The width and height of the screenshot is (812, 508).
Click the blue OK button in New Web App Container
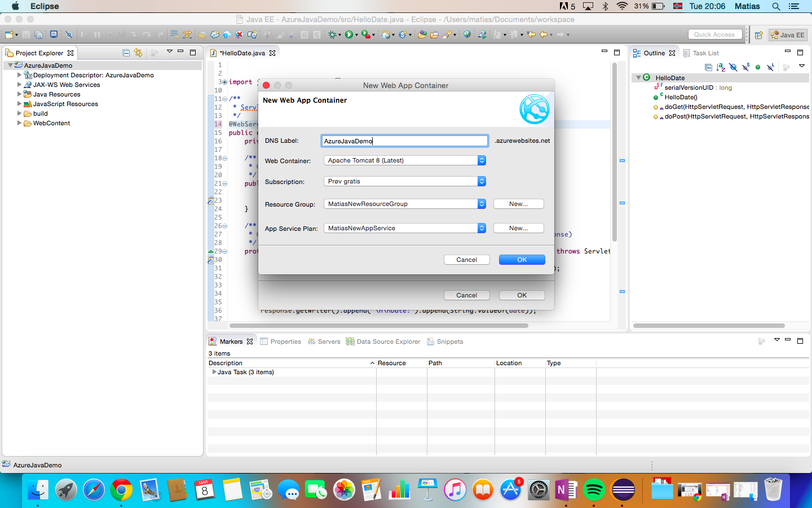(x=522, y=260)
